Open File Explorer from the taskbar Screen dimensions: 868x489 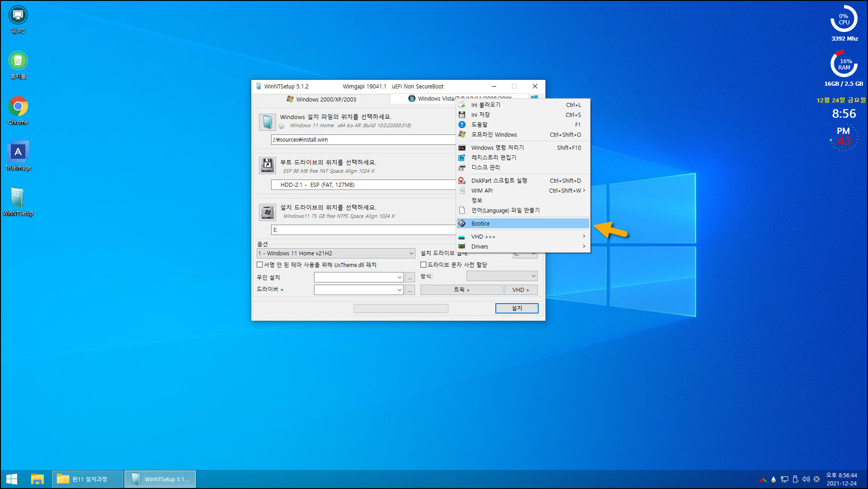coord(37,479)
